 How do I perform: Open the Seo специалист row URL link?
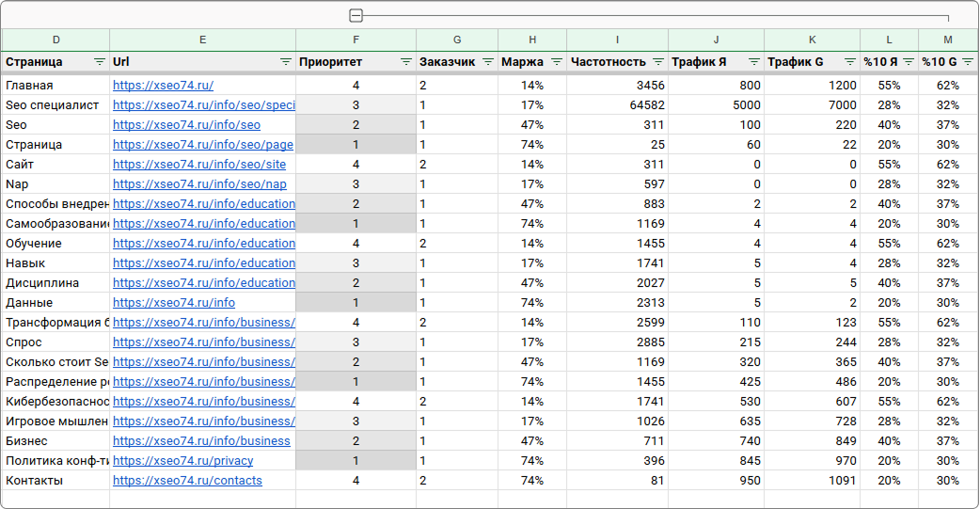click(x=204, y=105)
